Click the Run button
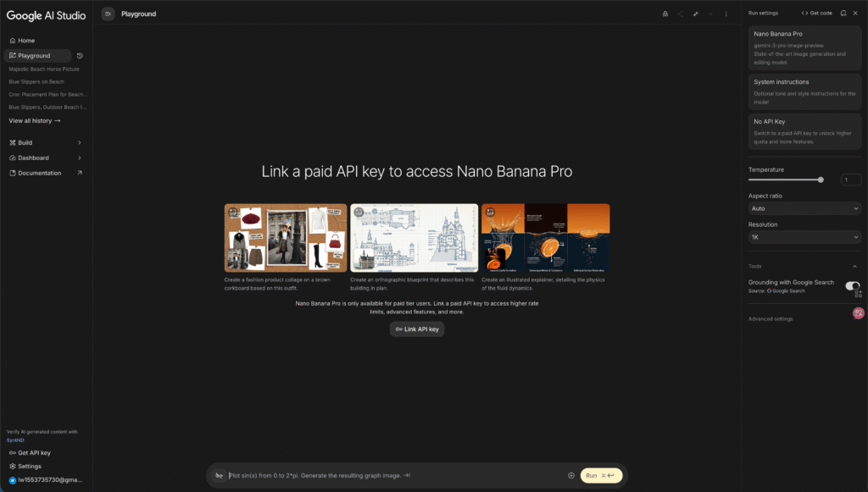Viewport: 868px width, 492px height. (x=601, y=475)
